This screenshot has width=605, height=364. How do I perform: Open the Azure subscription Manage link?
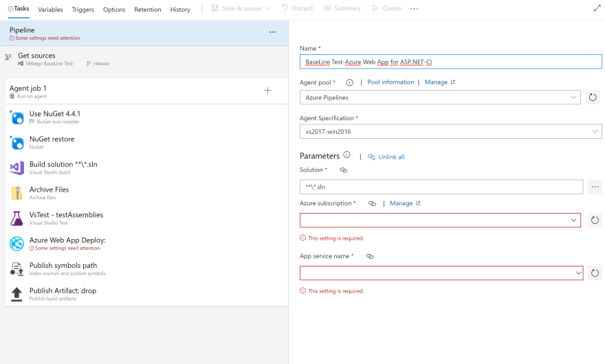[405, 203]
